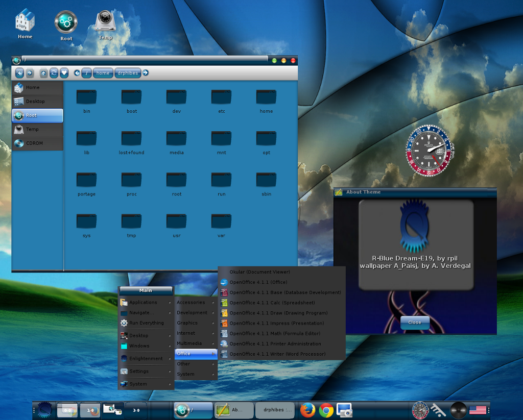Select Home in file manager sidebar
The width and height of the screenshot is (523, 420).
point(37,87)
